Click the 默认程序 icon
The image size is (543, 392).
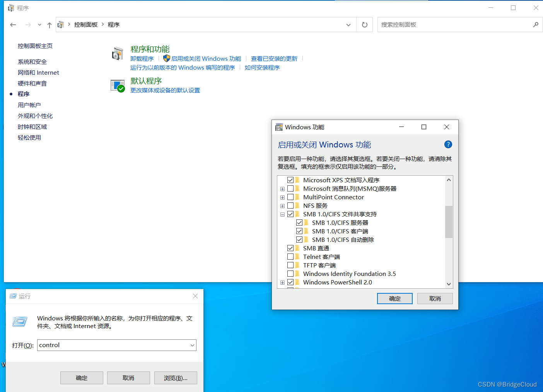click(x=118, y=86)
